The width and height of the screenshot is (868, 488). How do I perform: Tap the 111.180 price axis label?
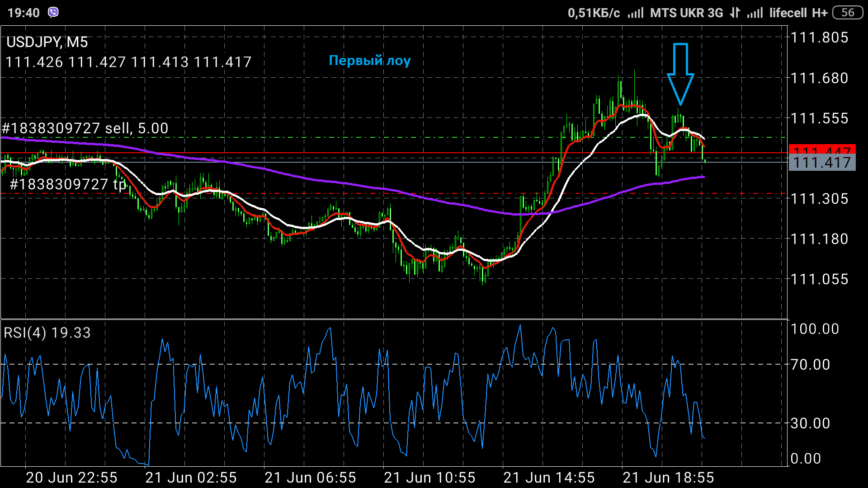[x=819, y=239]
